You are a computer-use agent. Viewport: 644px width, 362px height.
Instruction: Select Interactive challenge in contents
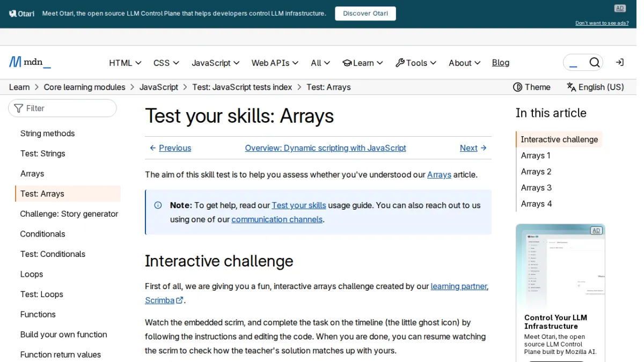pos(559,139)
